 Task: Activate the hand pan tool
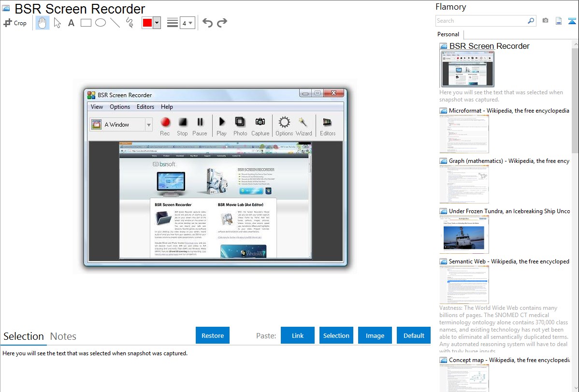(x=43, y=23)
